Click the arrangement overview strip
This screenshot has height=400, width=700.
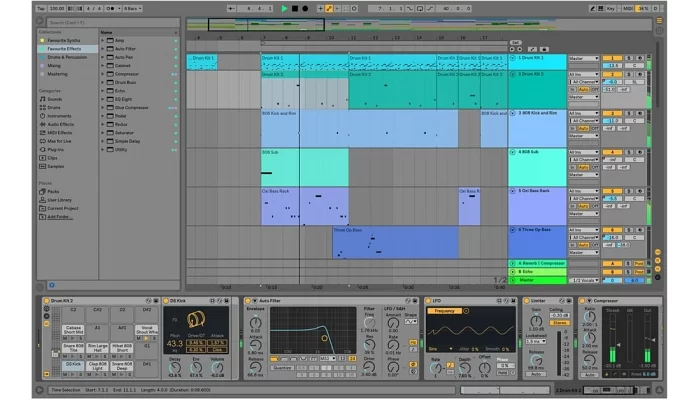click(420, 25)
